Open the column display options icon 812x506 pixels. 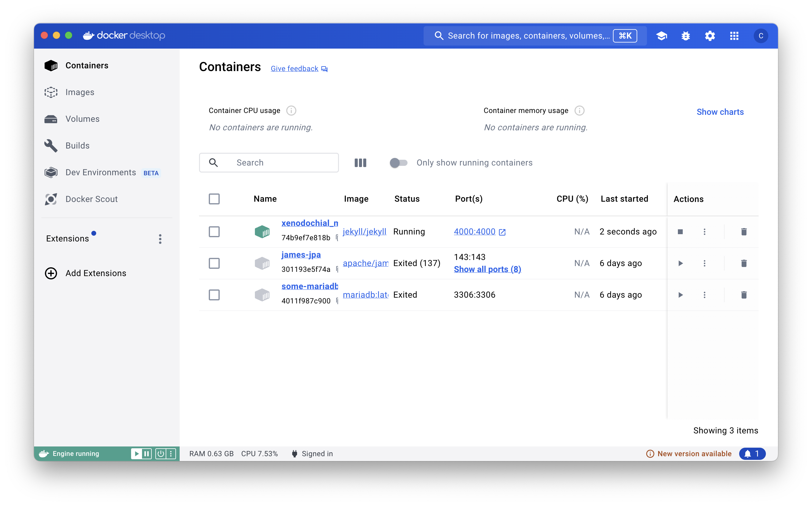click(360, 163)
